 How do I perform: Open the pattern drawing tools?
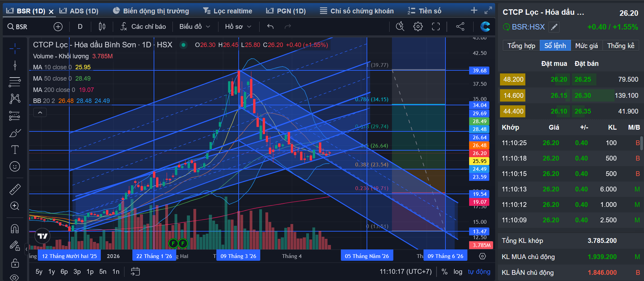pyautogui.click(x=15, y=99)
